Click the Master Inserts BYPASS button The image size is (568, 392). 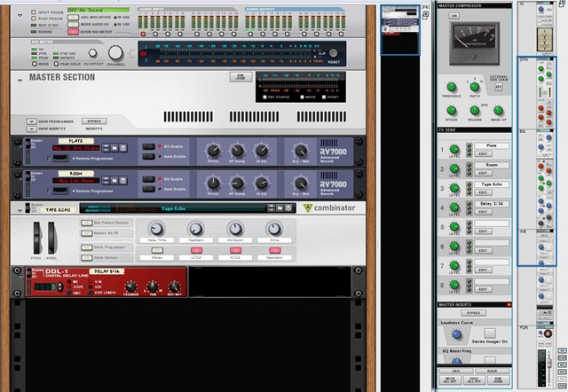click(473, 313)
